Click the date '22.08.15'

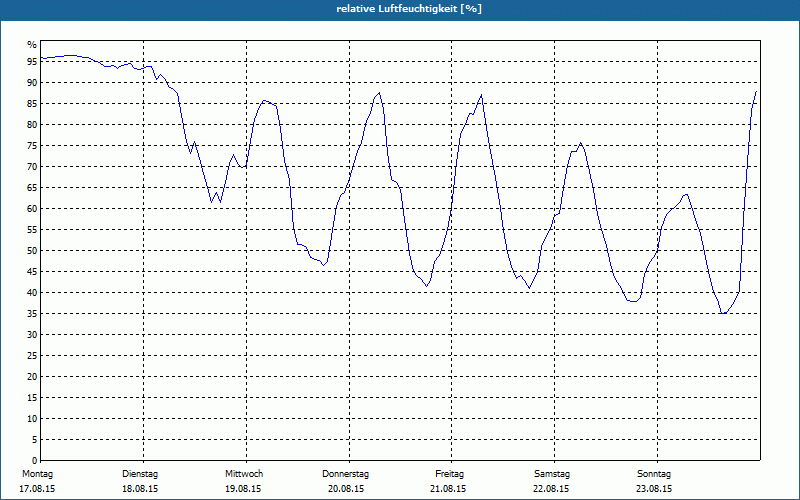click(551, 489)
